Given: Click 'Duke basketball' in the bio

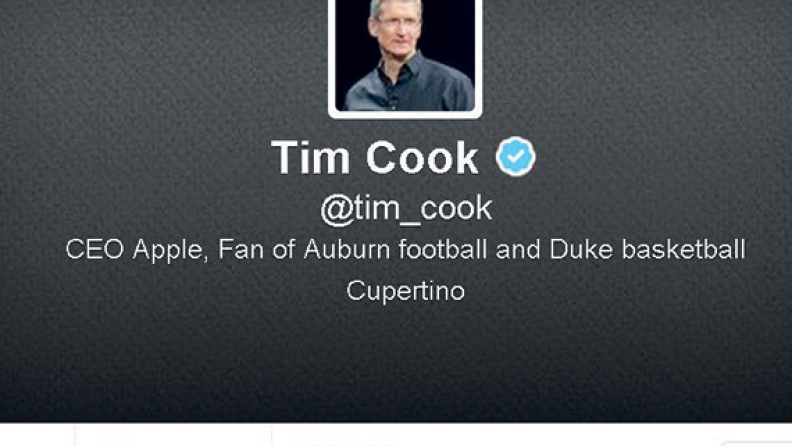Looking at the screenshot, I should pyautogui.click(x=648, y=250).
